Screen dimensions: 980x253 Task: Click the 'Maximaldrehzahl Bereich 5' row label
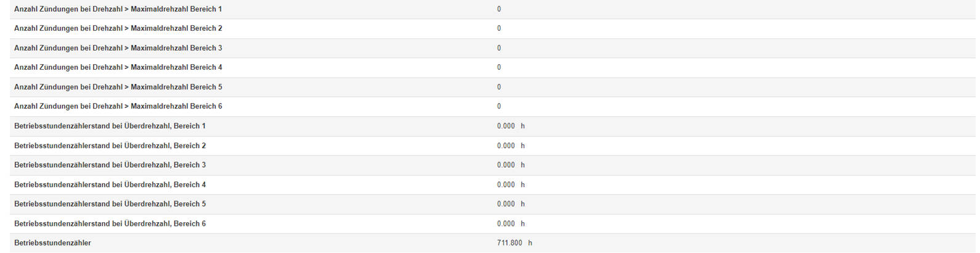click(118, 87)
